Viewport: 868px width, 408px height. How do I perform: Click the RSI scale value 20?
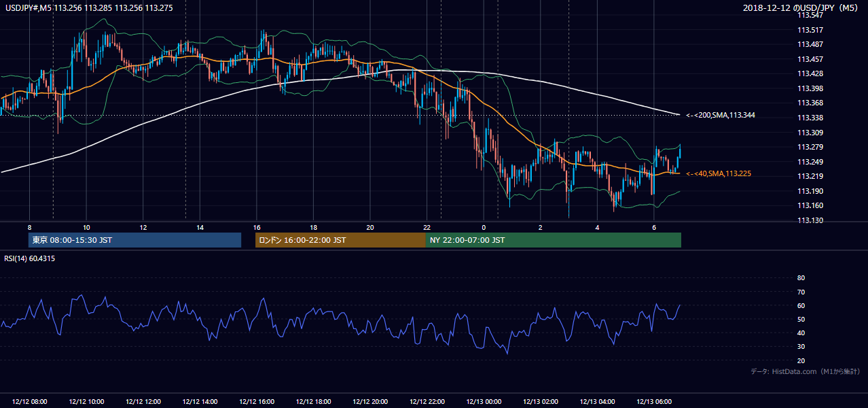tap(801, 360)
